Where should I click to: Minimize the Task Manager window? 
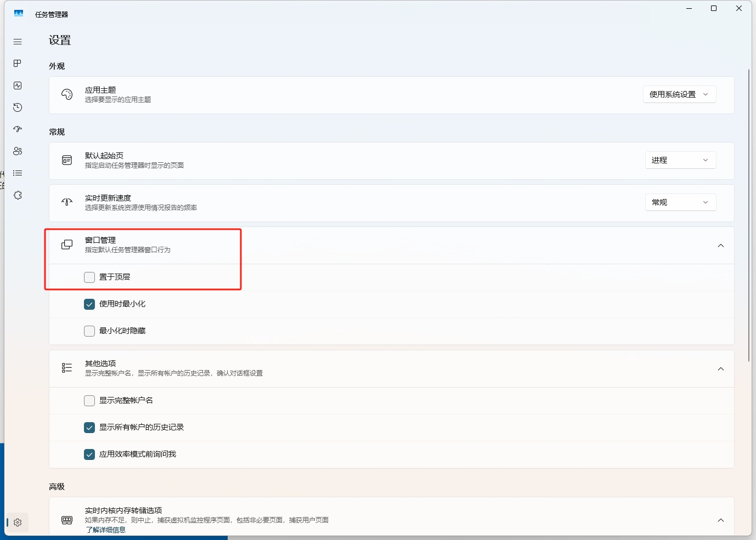pos(689,8)
